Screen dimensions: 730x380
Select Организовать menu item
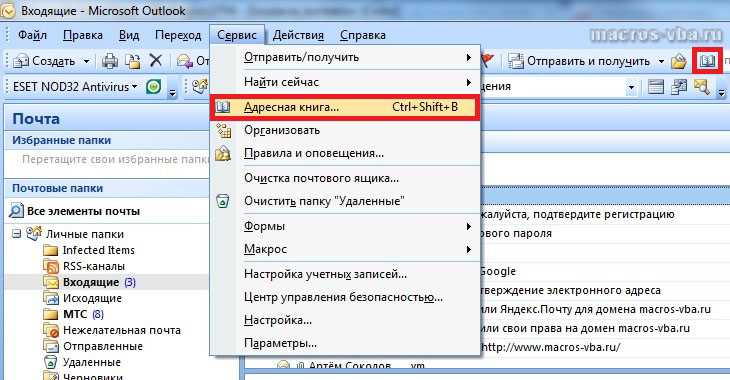pos(345,130)
